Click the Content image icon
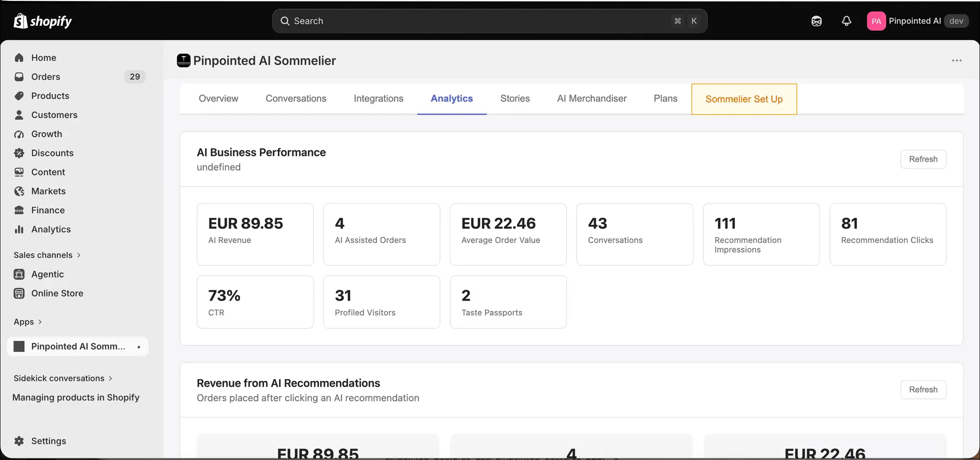The image size is (980, 460). pyautogui.click(x=19, y=172)
